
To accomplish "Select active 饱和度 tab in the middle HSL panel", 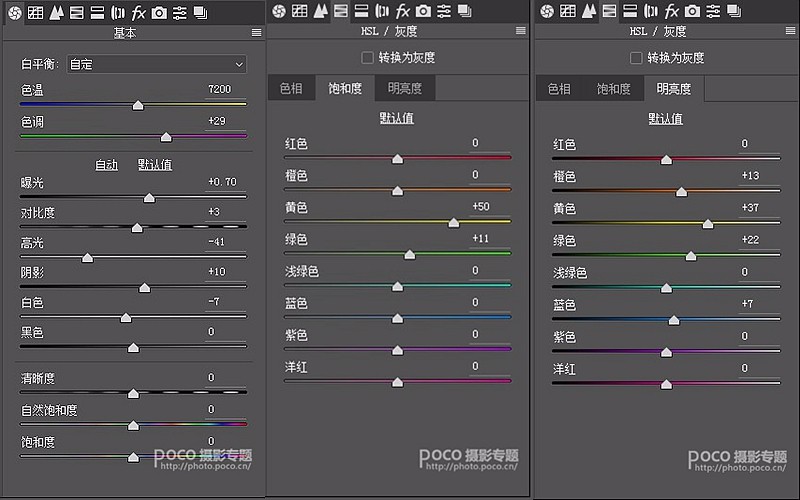I will (345, 88).
